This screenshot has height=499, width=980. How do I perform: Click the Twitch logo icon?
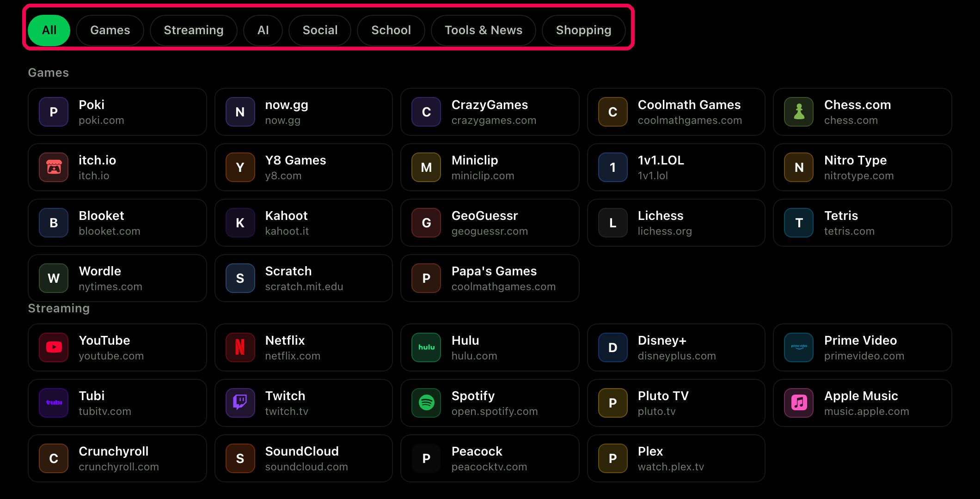[240, 403]
